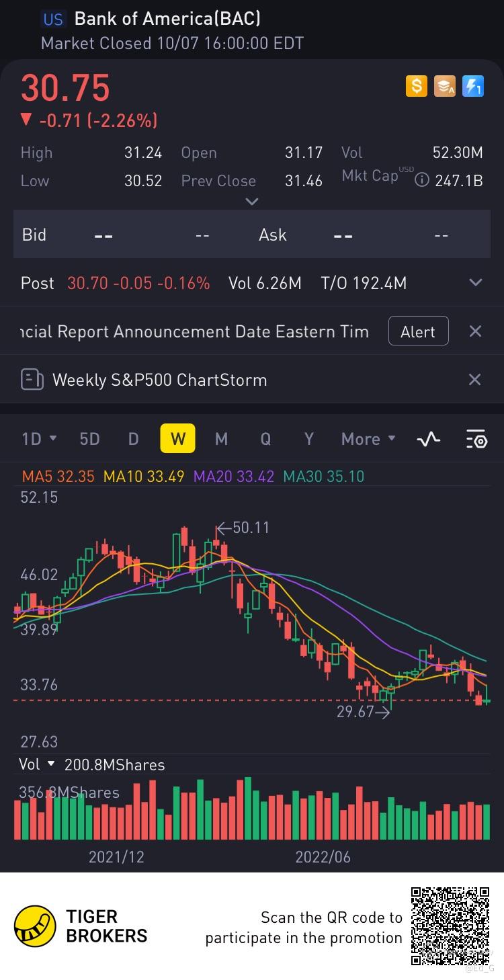The height and width of the screenshot is (980, 504).
Task: Open the 1D timeframe dropdown
Action: pyautogui.click(x=39, y=439)
